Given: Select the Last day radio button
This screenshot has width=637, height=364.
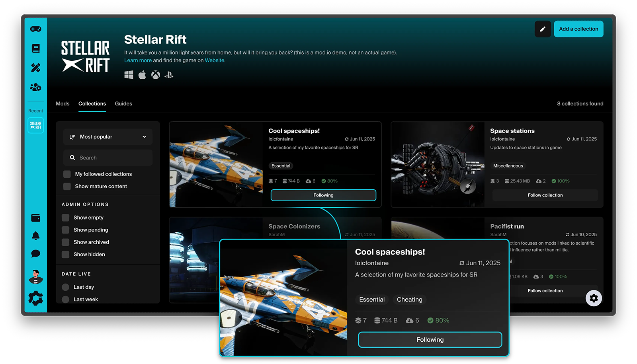Looking at the screenshot, I should pos(65,287).
